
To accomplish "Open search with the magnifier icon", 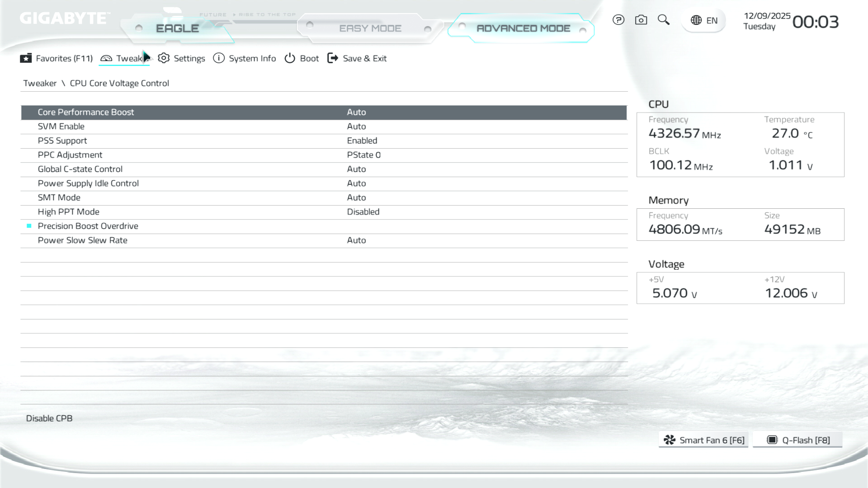I will (x=663, y=20).
